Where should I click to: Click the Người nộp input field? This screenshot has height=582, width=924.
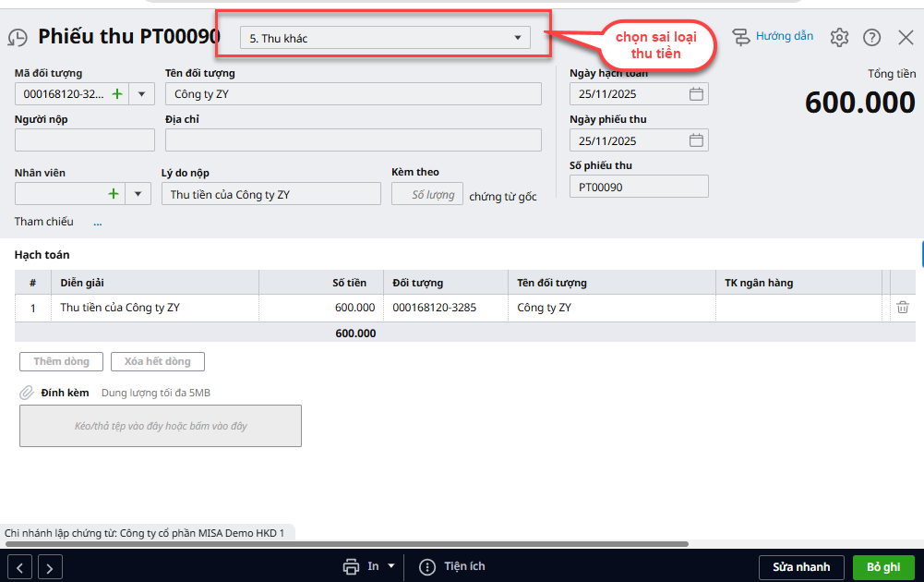coord(85,140)
